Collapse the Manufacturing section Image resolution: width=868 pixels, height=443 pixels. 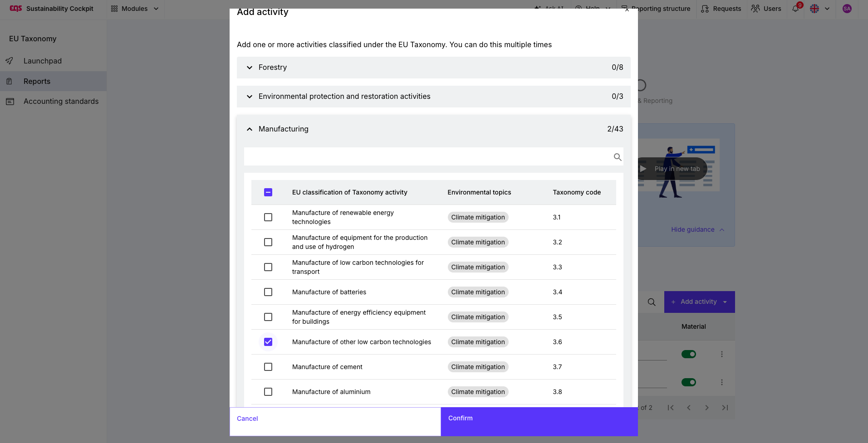pos(433,129)
